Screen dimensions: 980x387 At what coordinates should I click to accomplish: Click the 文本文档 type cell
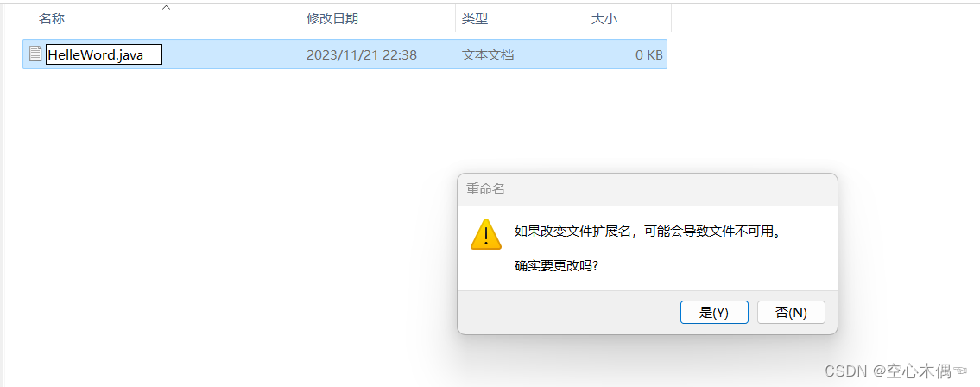click(x=488, y=55)
